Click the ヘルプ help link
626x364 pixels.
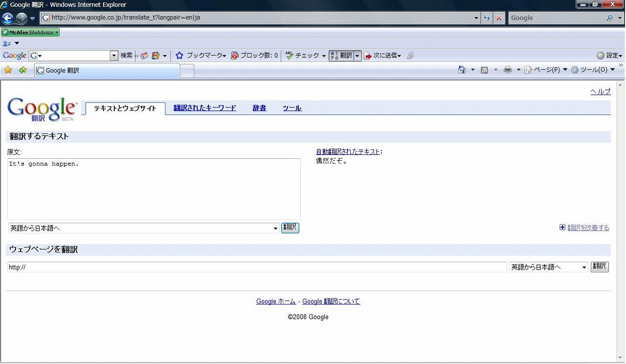(x=601, y=91)
